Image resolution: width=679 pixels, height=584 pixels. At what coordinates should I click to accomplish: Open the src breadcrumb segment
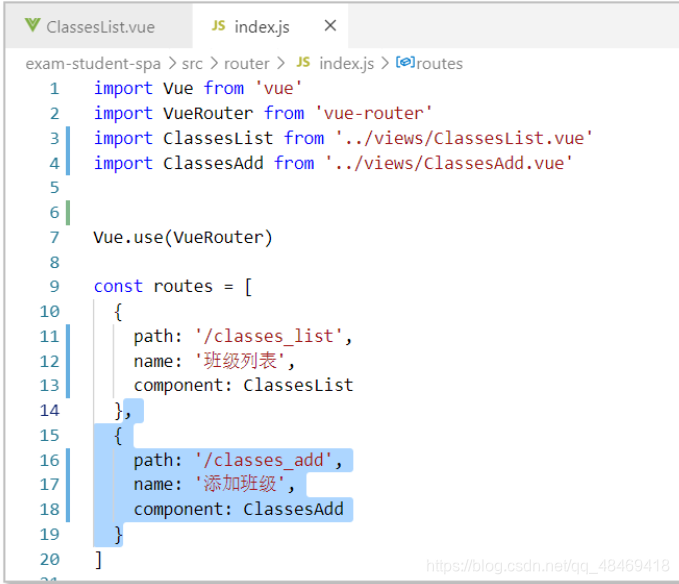[x=192, y=64]
